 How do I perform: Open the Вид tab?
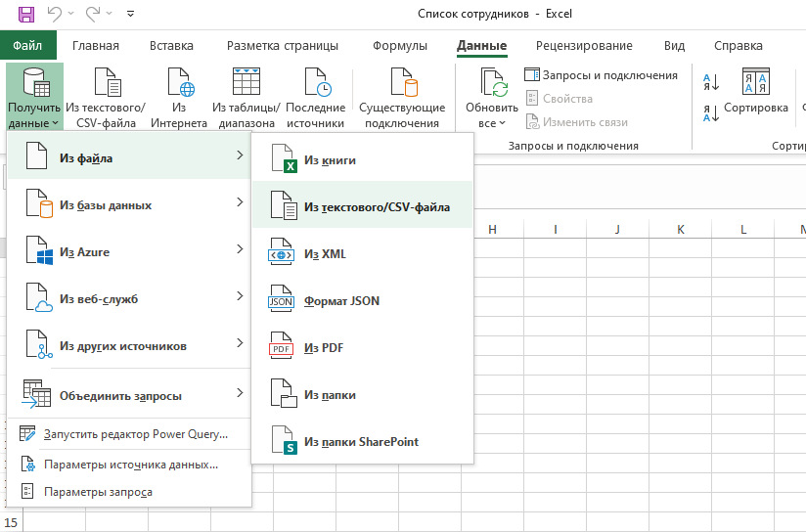674,46
